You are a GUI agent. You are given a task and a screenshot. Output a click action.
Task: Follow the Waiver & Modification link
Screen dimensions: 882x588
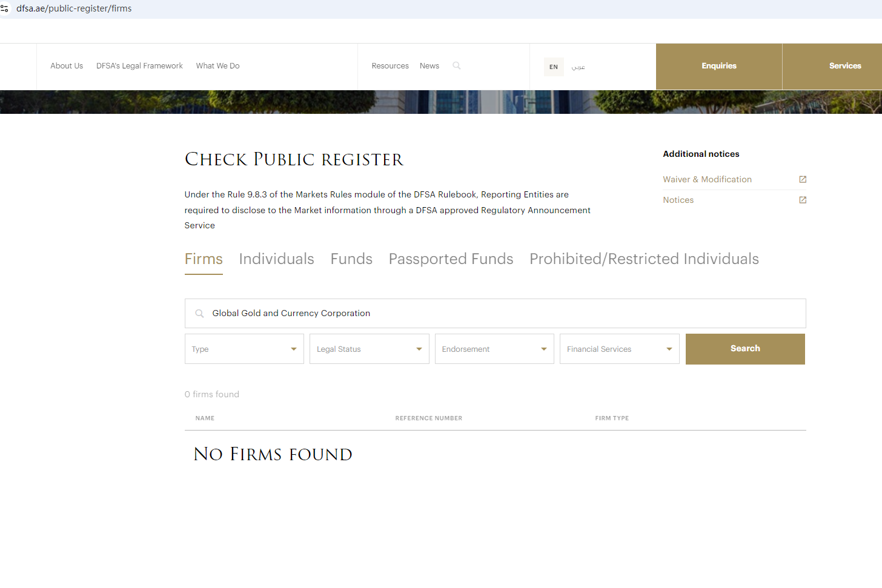[707, 179]
